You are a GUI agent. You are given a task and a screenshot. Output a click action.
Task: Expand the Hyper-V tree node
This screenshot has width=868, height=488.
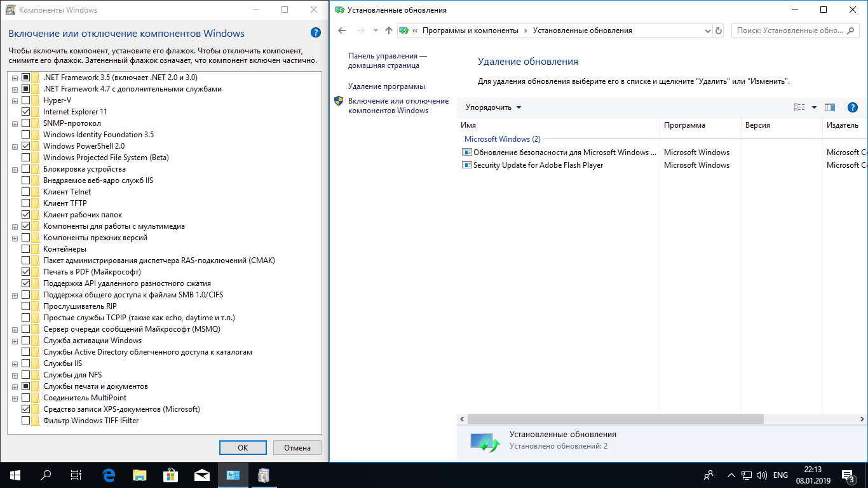pos(15,100)
